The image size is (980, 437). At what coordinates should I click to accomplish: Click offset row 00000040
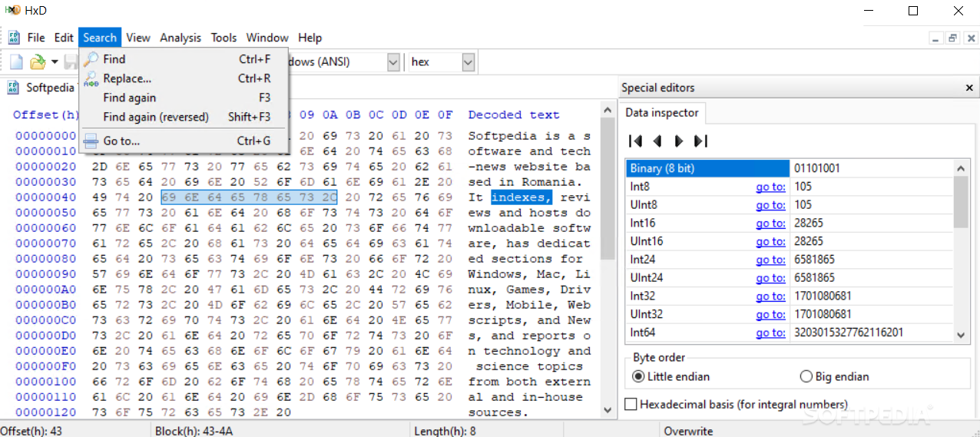pos(45,197)
